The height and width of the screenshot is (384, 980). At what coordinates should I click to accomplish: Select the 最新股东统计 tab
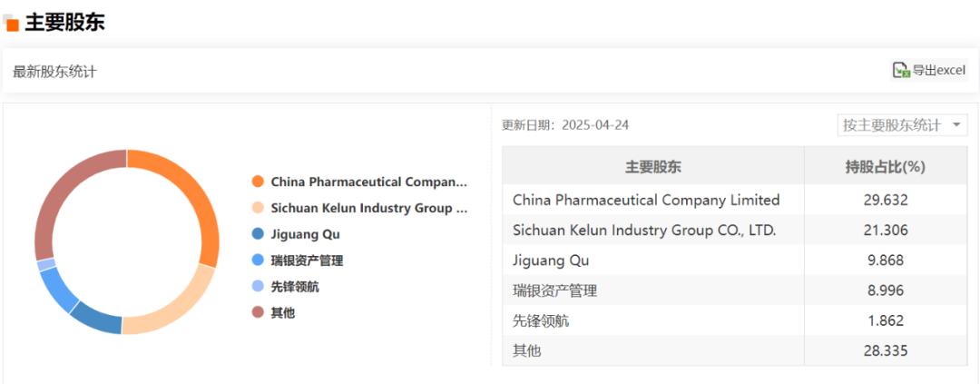55,72
